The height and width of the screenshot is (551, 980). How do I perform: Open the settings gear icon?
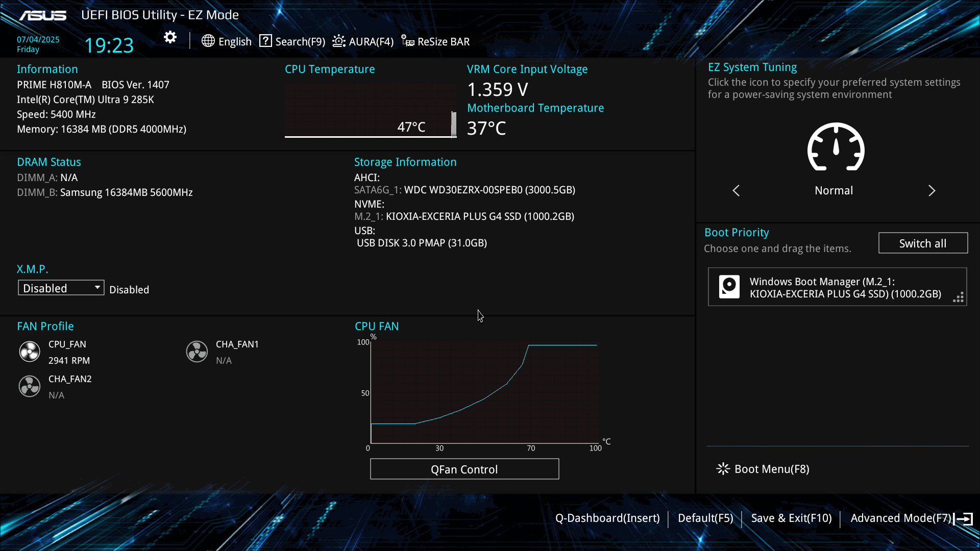click(x=170, y=37)
